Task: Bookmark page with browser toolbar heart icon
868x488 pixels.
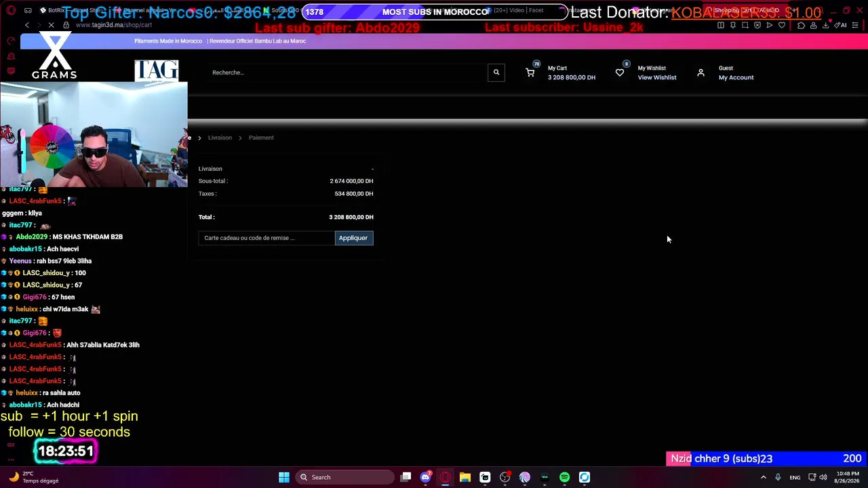Action: [782, 25]
